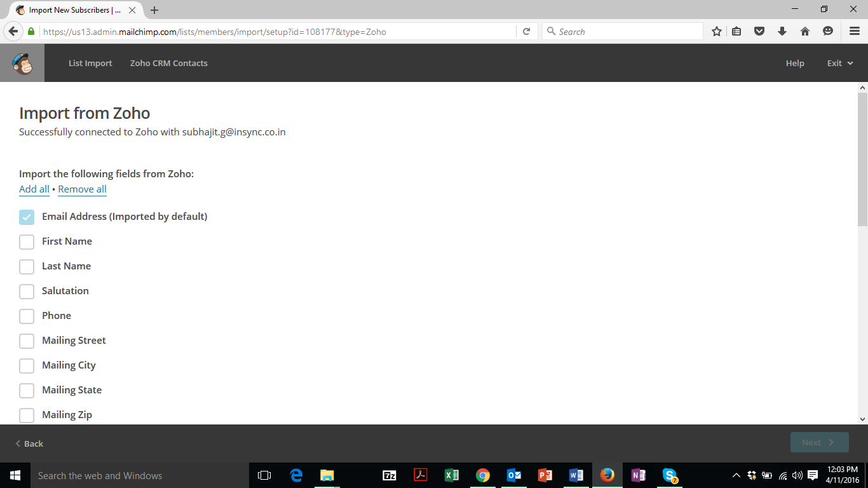This screenshot has height=488, width=868.
Task: Click the green padlock site identity icon
Action: tap(31, 31)
